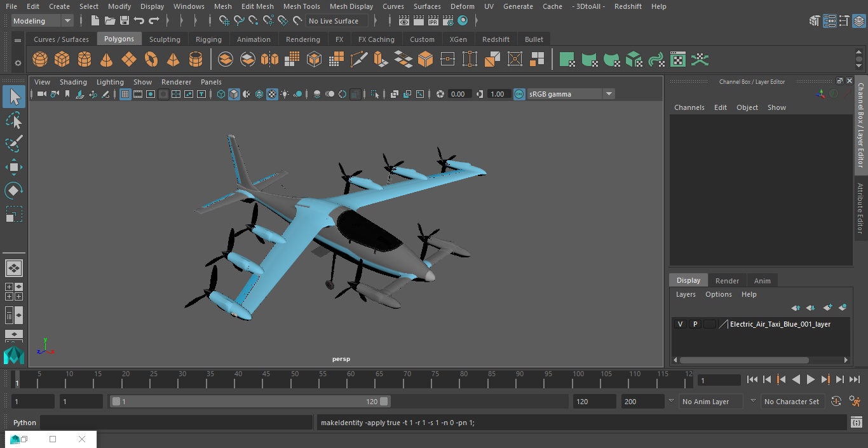Create a polygon cone from the shelf
868x448 pixels.
tap(107, 60)
